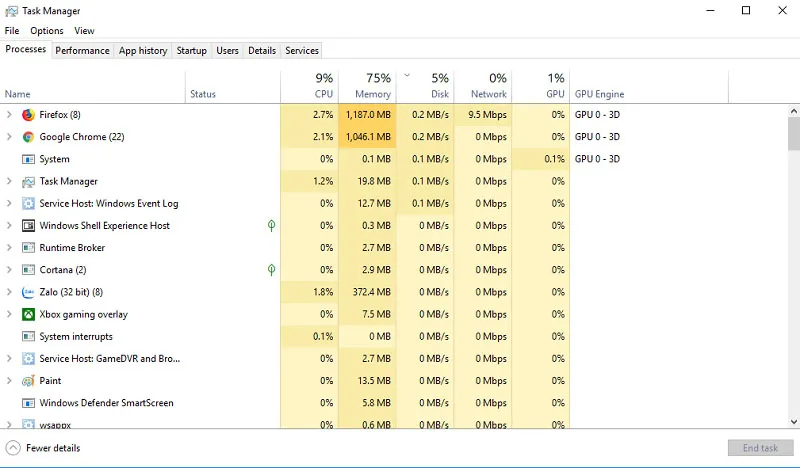This screenshot has width=800, height=468.
Task: Sort by the Disk column header
Action: pyautogui.click(x=425, y=87)
